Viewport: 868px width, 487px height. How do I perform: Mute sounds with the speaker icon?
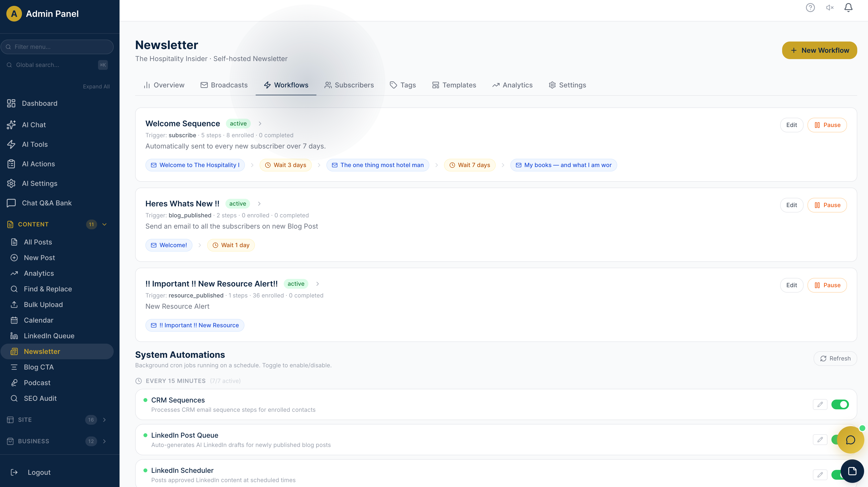(829, 7)
